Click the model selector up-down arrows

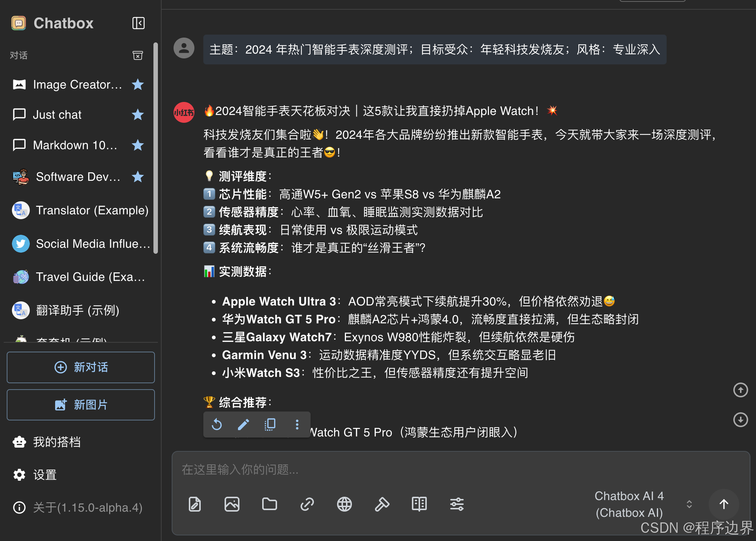[689, 504]
